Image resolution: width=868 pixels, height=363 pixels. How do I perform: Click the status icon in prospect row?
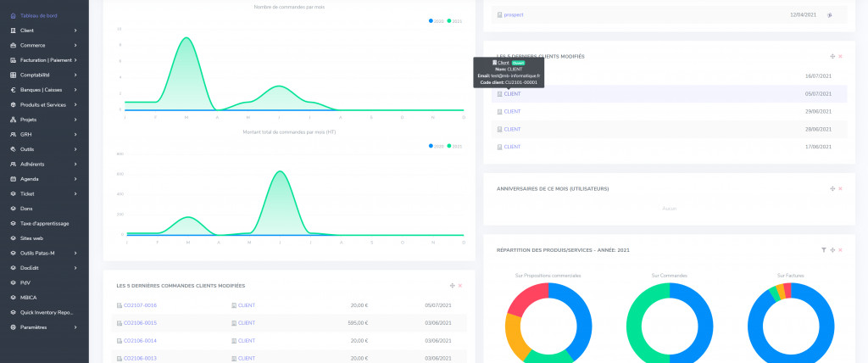coord(830,15)
